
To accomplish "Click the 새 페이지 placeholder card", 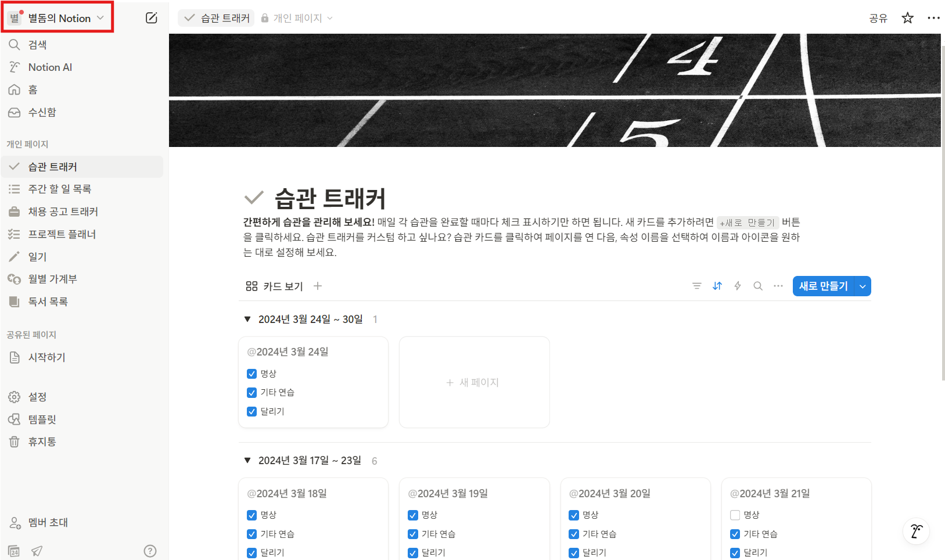I will pyautogui.click(x=473, y=382).
